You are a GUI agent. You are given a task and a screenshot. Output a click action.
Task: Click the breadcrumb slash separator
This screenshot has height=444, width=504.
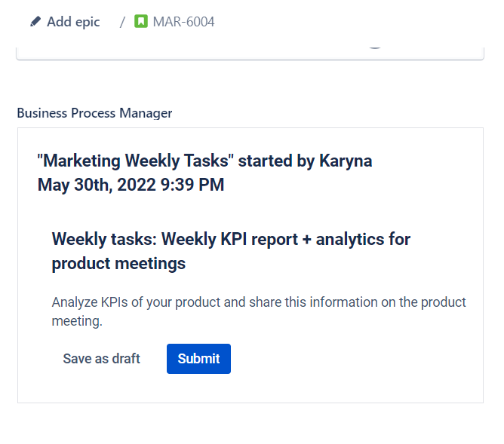pyautogui.click(x=122, y=22)
